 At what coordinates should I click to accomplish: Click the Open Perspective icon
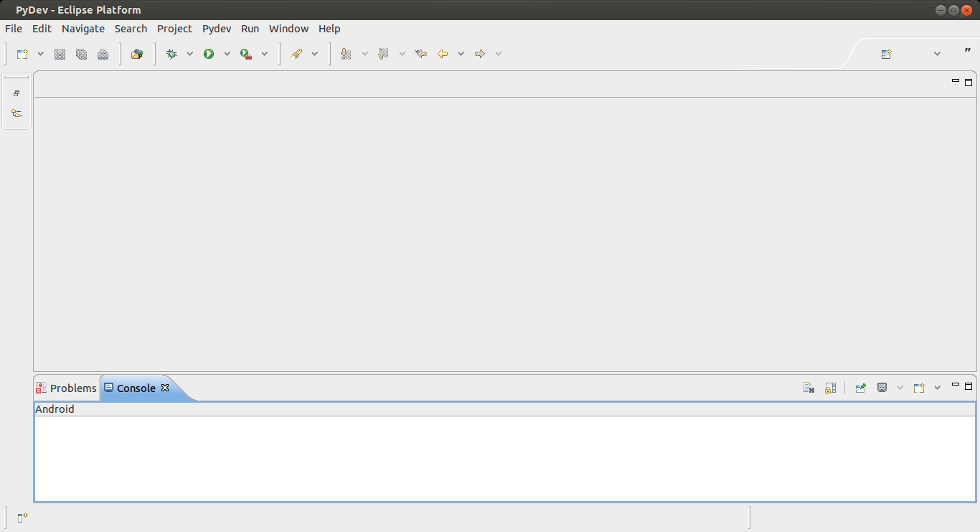tap(886, 54)
